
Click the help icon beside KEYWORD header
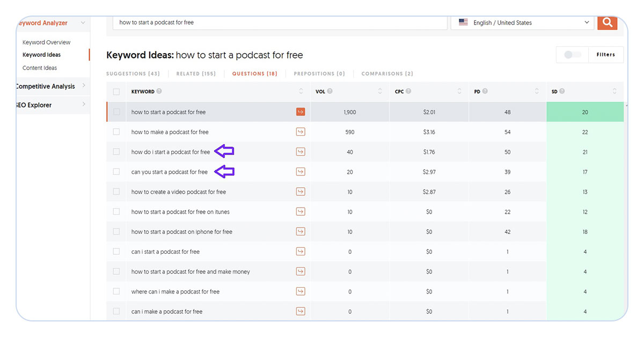[x=159, y=91]
